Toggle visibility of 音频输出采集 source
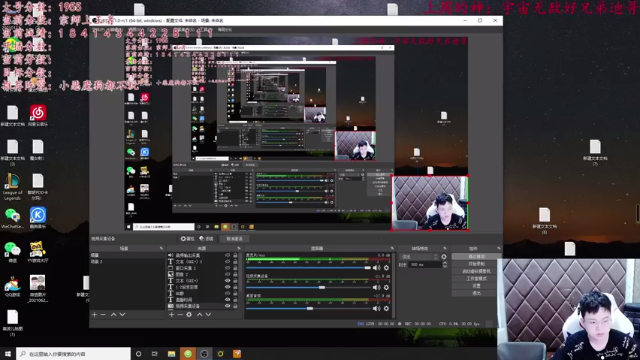 pos(227,255)
